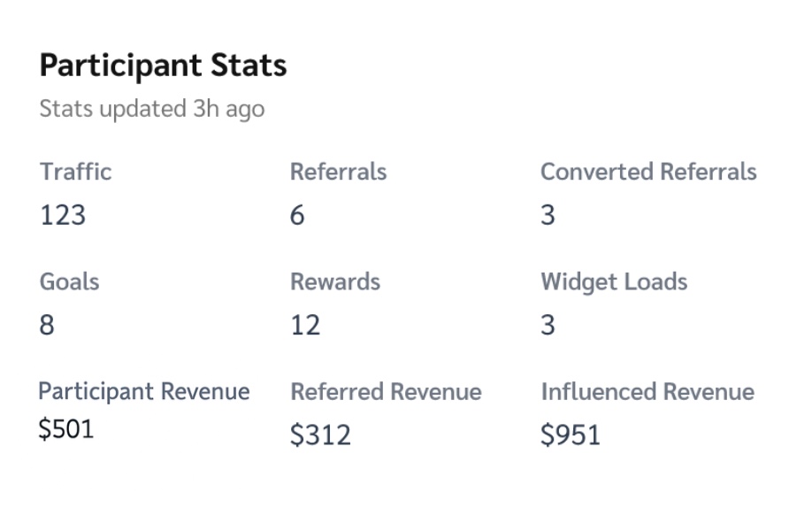Click the Referrals value 6
The height and width of the screenshot is (508, 812).
click(297, 214)
